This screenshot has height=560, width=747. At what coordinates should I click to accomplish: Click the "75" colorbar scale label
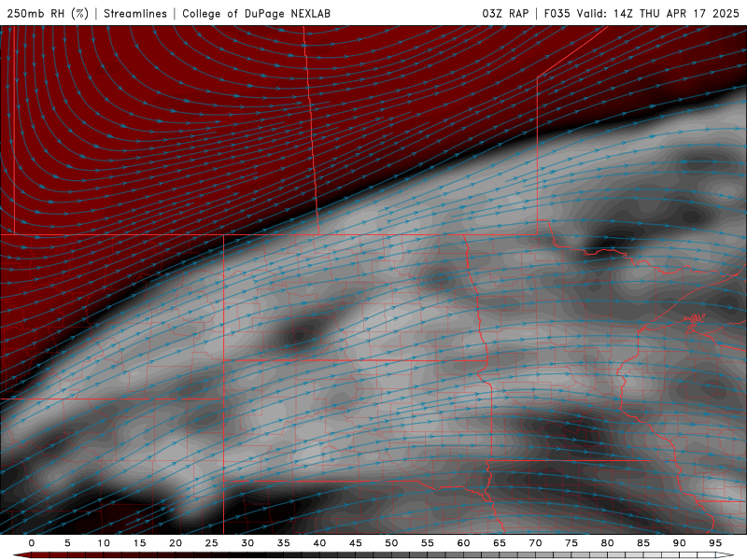tap(571, 543)
